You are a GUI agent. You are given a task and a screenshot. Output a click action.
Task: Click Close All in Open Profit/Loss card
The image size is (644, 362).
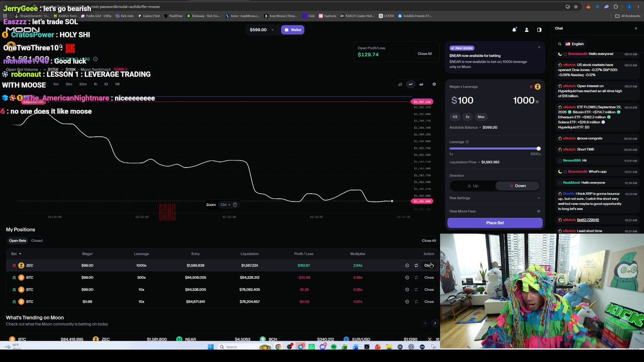[425, 54]
